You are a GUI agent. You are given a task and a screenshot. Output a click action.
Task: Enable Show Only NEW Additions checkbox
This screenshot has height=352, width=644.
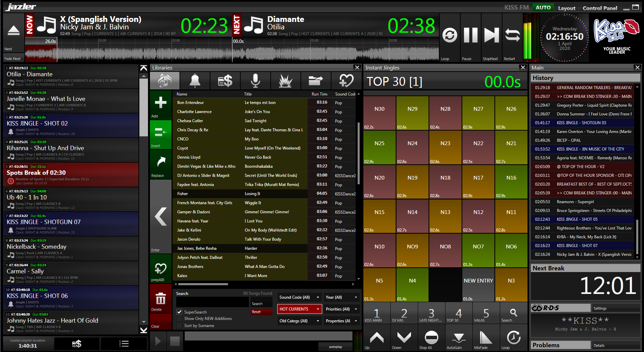tap(180, 319)
